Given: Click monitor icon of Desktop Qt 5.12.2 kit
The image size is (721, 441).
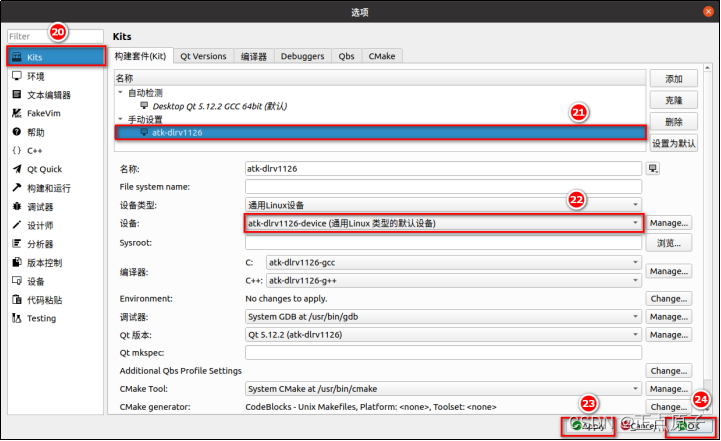Looking at the screenshot, I should 144,106.
